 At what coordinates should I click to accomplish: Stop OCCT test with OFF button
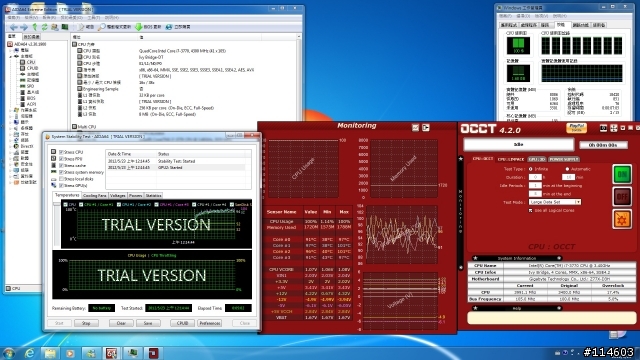click(622, 197)
